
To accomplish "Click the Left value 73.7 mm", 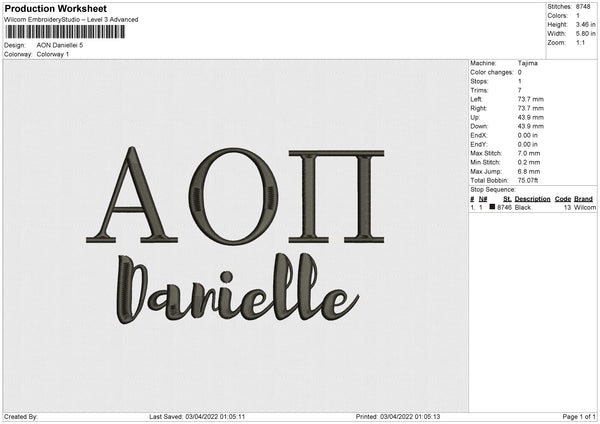I will coord(531,99).
